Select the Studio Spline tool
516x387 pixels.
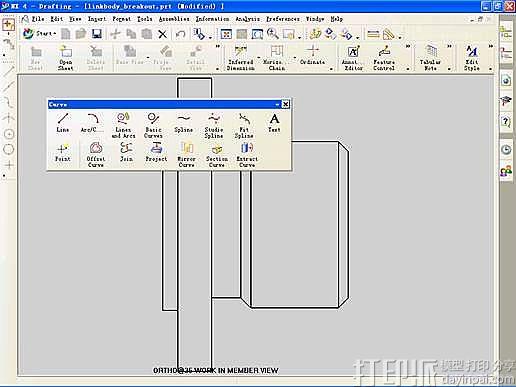pos(214,125)
